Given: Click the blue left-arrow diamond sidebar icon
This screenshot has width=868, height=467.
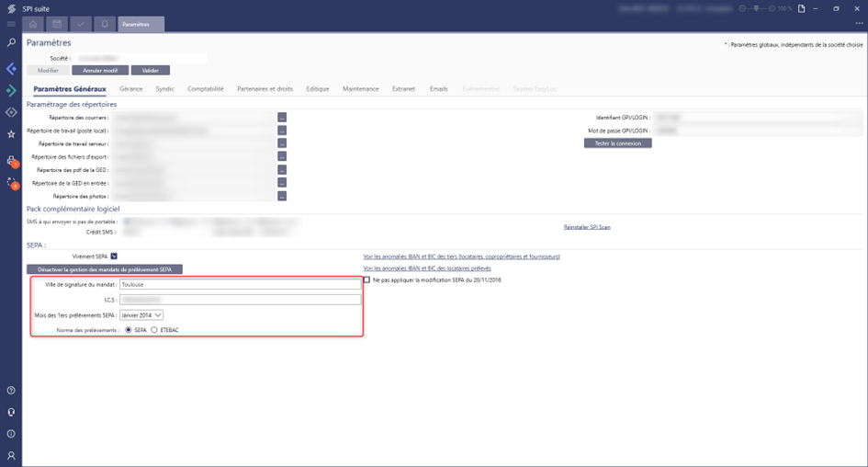Looking at the screenshot, I should tap(11, 69).
